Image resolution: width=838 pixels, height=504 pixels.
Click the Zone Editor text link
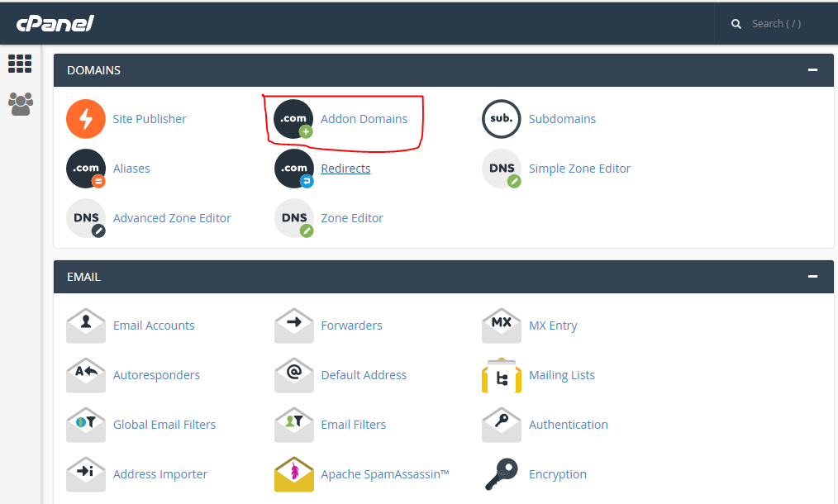coord(352,218)
